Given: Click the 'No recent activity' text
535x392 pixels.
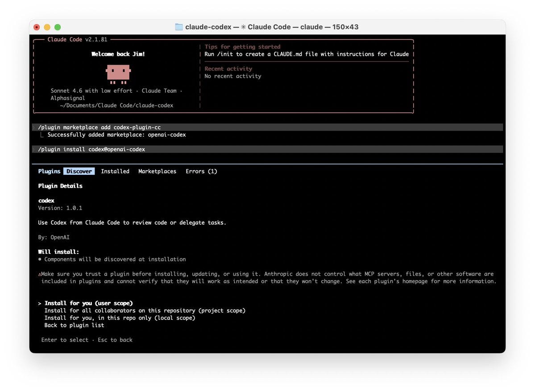Looking at the screenshot, I should [233, 76].
